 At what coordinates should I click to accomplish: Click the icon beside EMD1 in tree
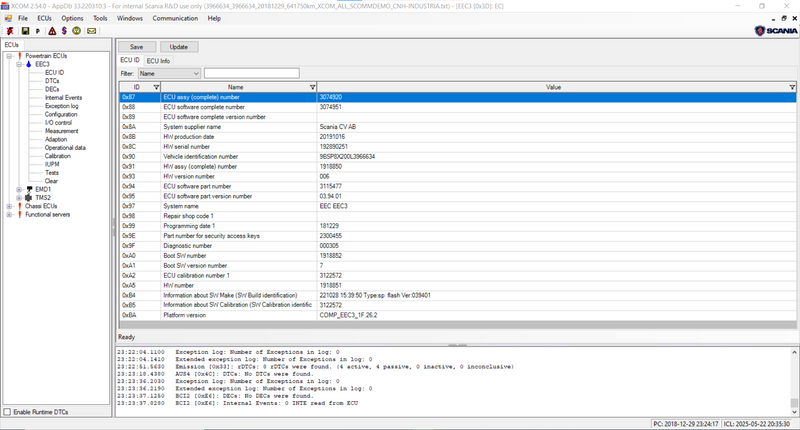(29, 189)
